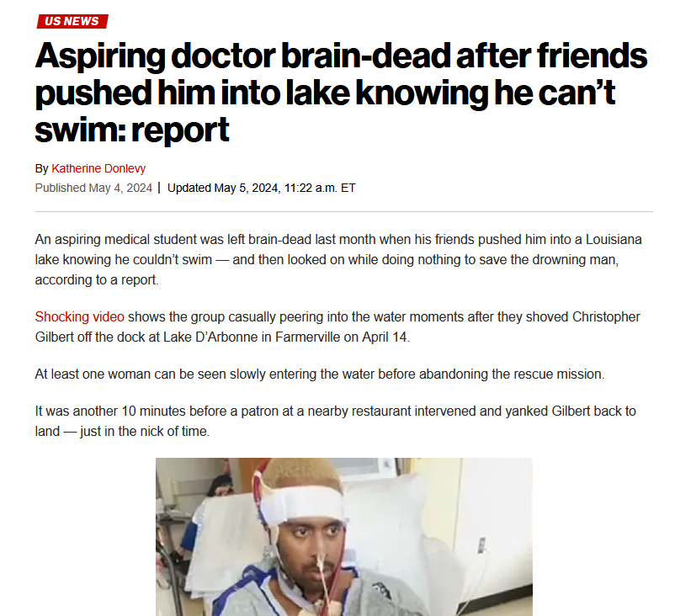
Task: Open the hospital bed photo
Action: tap(344, 537)
